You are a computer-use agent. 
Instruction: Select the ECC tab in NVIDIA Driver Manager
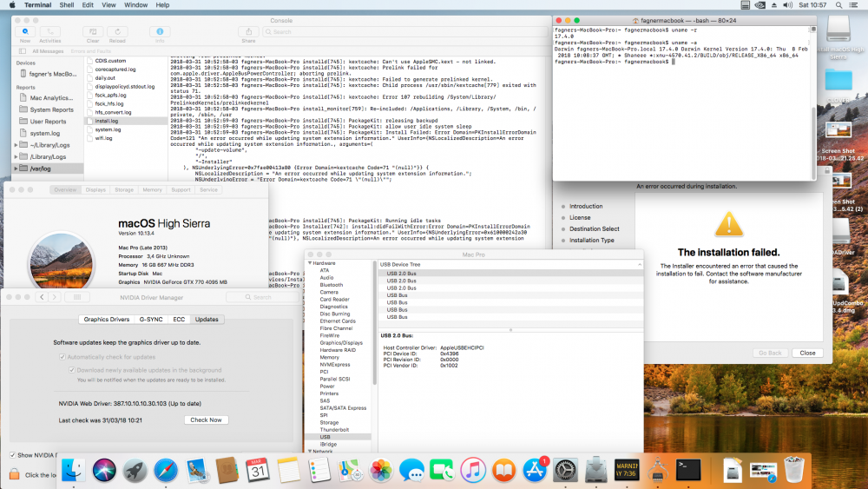point(179,320)
